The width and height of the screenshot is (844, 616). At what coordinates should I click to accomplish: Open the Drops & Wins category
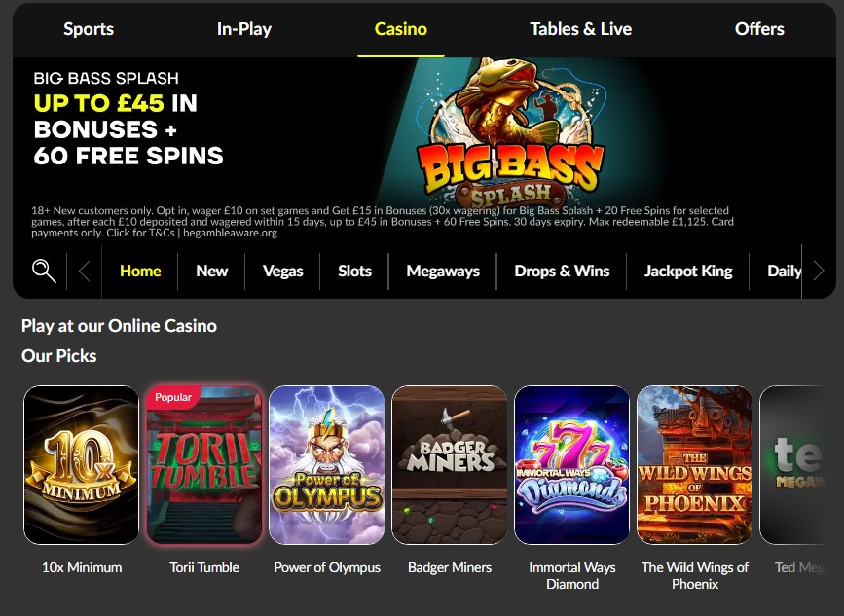[x=562, y=272]
